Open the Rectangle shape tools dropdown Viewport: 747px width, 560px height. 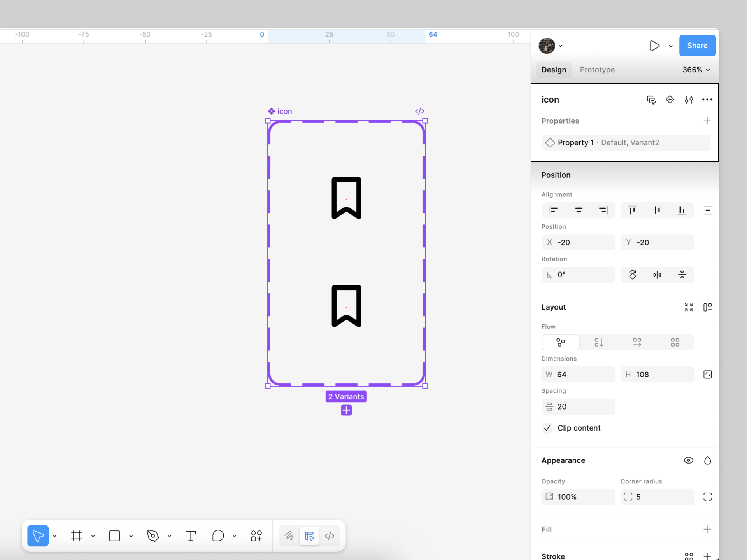[131, 536]
